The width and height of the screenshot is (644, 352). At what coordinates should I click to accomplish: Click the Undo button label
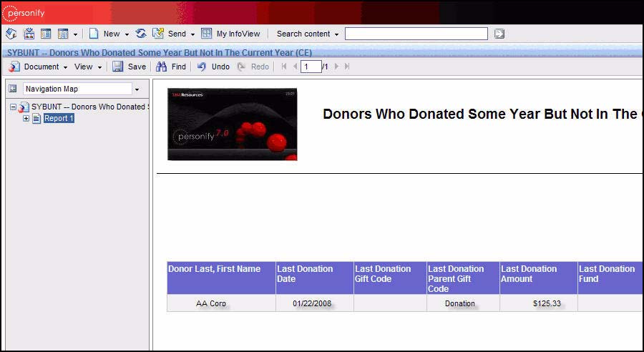coord(220,67)
